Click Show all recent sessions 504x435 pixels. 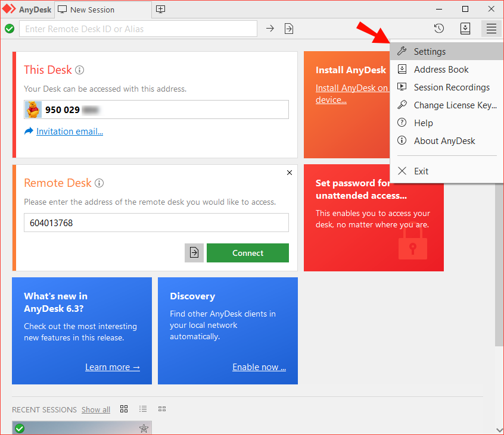[96, 409]
